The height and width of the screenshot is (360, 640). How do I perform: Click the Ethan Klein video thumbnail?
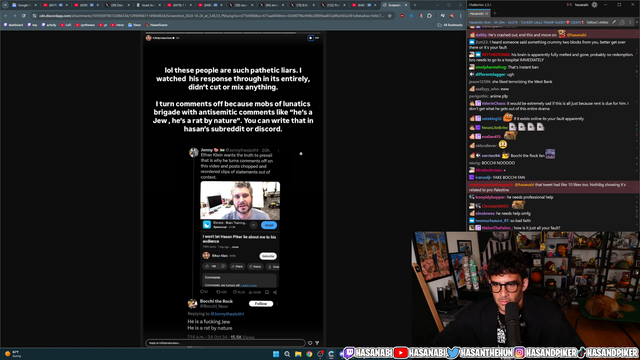click(x=240, y=200)
